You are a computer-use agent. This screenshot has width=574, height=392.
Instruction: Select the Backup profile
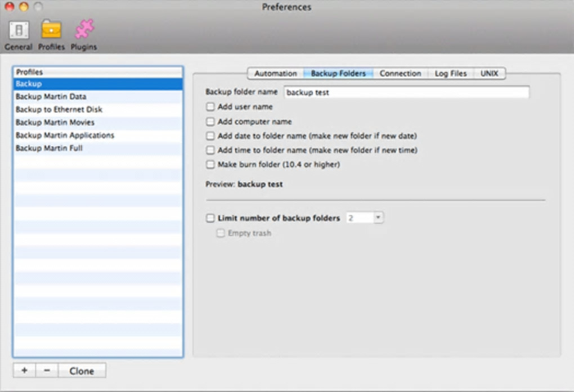pyautogui.click(x=98, y=84)
